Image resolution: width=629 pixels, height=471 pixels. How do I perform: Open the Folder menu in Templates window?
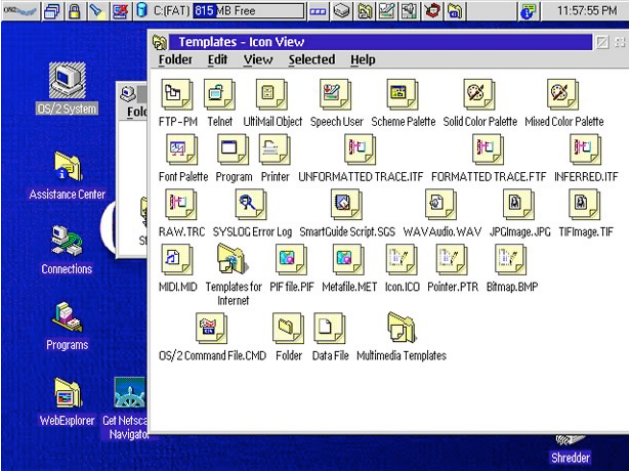click(x=175, y=60)
